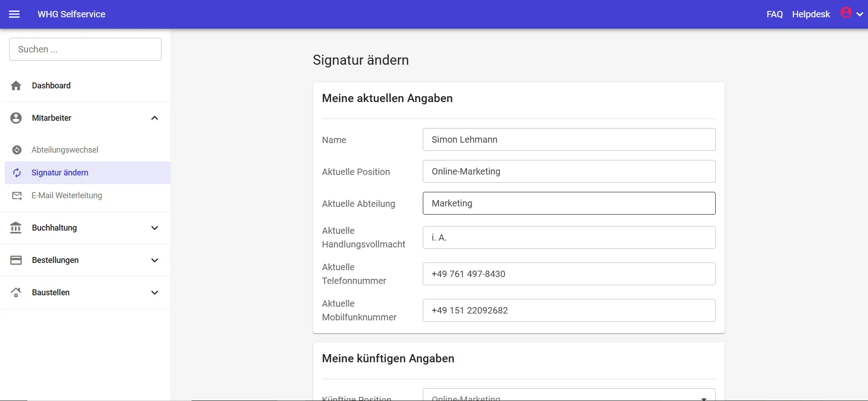Click the Name field with Simon Lehmann
The height and width of the screenshot is (401, 868).
click(569, 139)
